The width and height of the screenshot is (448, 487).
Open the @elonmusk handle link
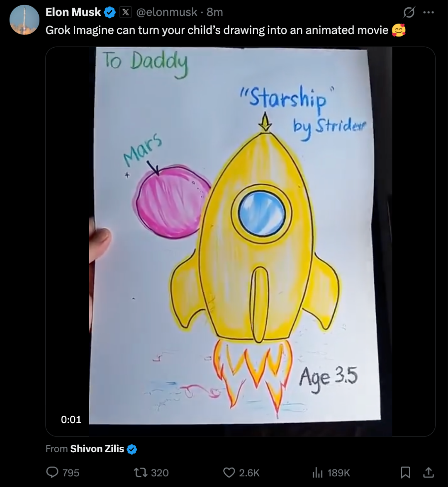tap(167, 12)
